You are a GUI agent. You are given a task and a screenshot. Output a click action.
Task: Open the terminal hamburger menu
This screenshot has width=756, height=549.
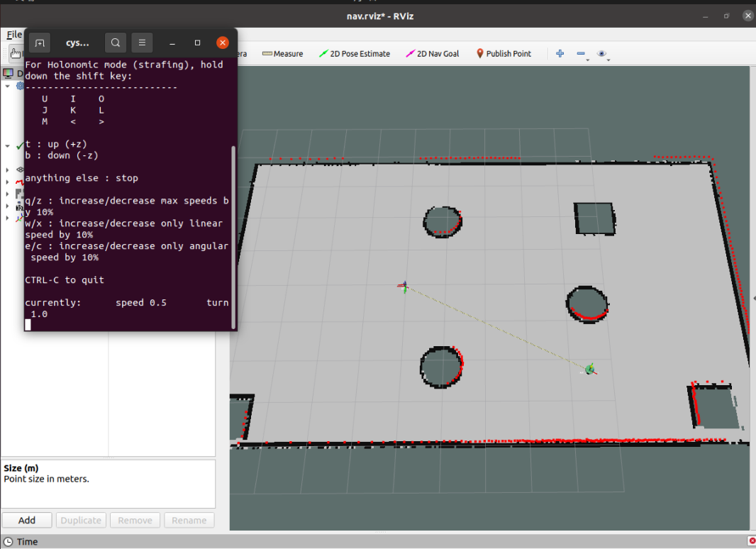143,43
